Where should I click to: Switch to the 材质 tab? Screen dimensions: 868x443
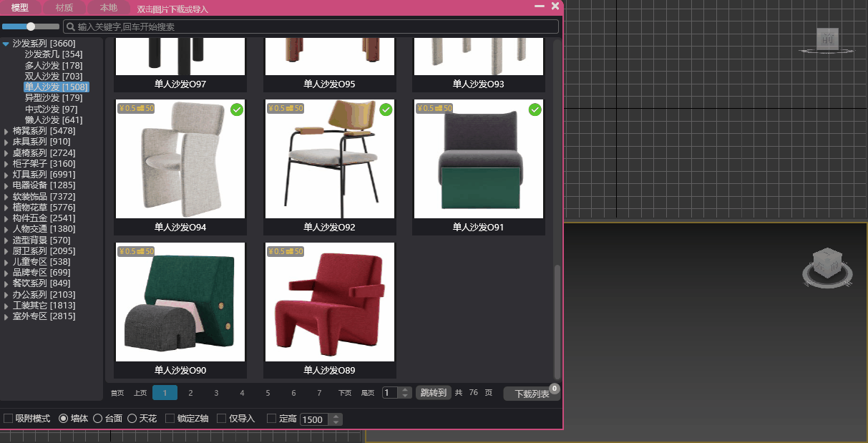point(64,8)
